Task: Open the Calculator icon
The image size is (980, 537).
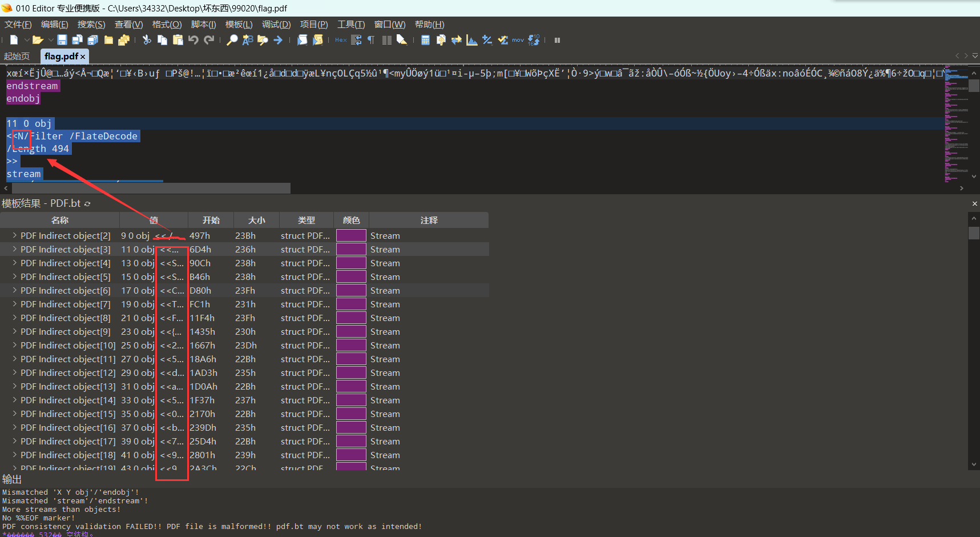Action: pyautogui.click(x=425, y=40)
